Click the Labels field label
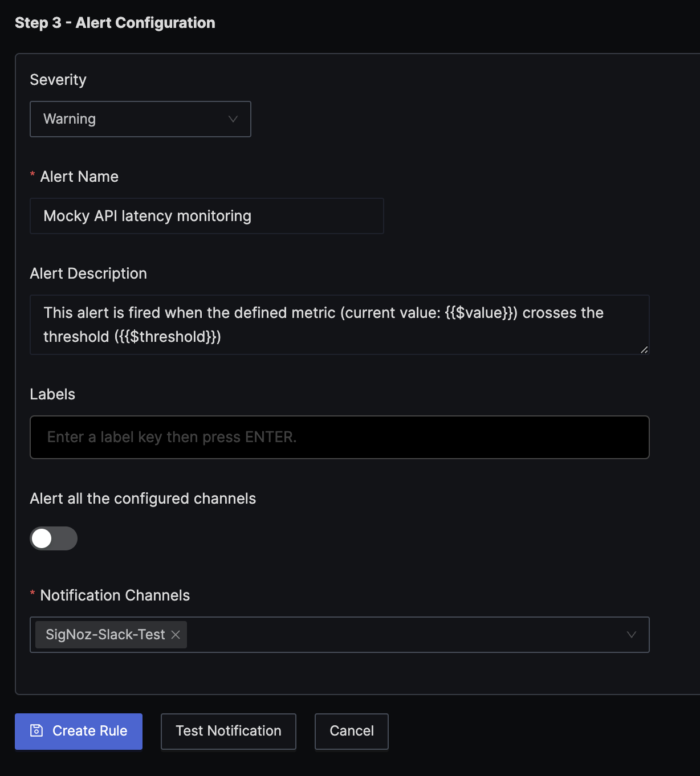The height and width of the screenshot is (776, 700). coord(52,394)
